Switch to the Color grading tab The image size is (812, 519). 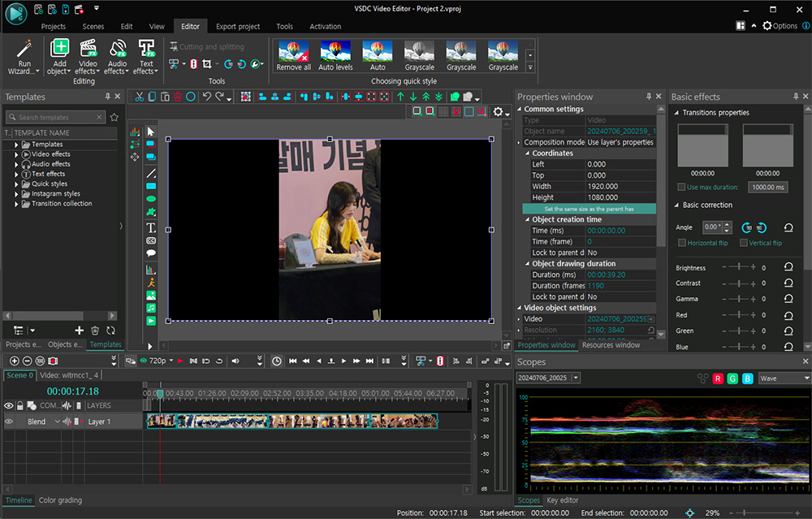[x=60, y=500]
